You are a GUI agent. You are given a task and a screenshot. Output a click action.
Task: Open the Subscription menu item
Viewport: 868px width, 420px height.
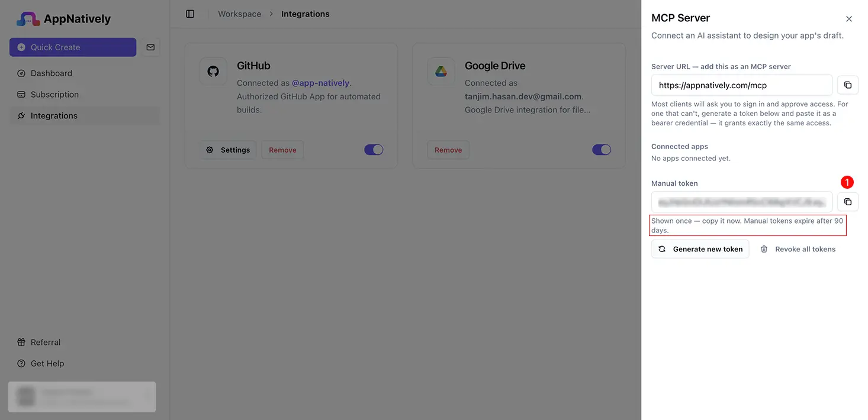point(85,95)
